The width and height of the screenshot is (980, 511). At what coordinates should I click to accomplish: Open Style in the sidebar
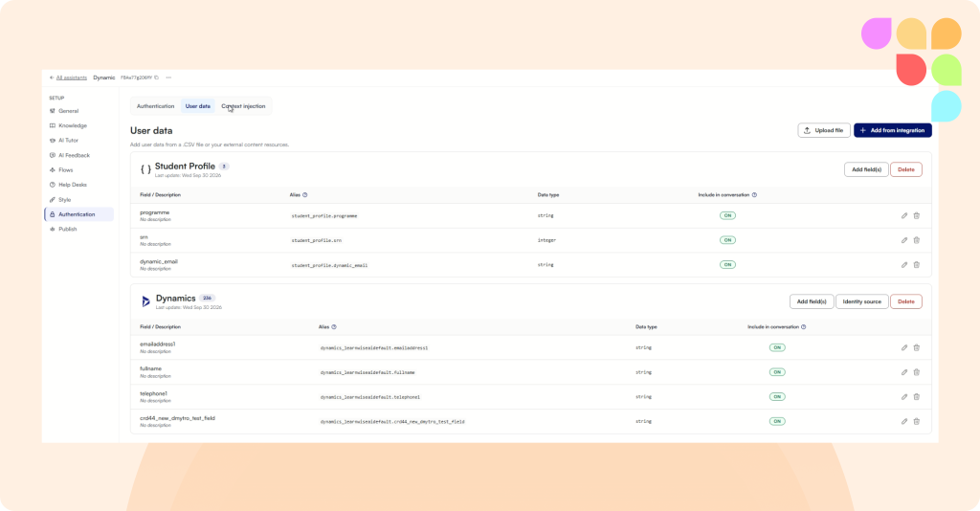click(64, 200)
